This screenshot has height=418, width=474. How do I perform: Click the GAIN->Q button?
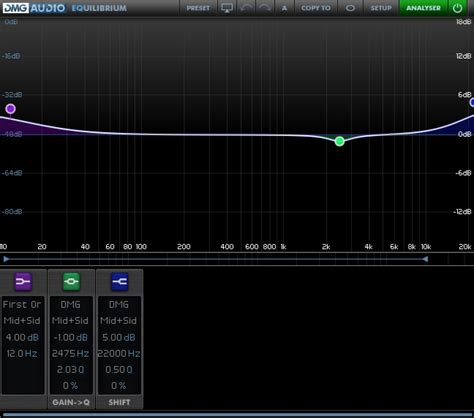pos(71,402)
